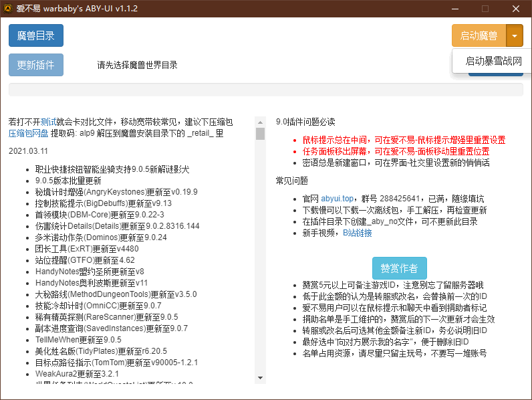Click the DBM-Core changelog entry
This screenshot has width=532, height=400.
coord(100,215)
